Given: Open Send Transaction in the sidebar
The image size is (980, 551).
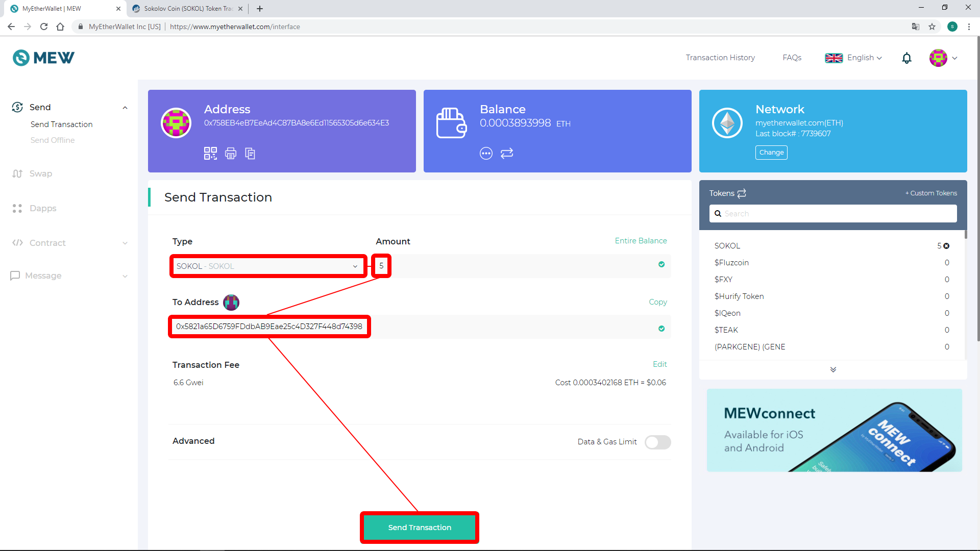Looking at the screenshot, I should (62, 124).
